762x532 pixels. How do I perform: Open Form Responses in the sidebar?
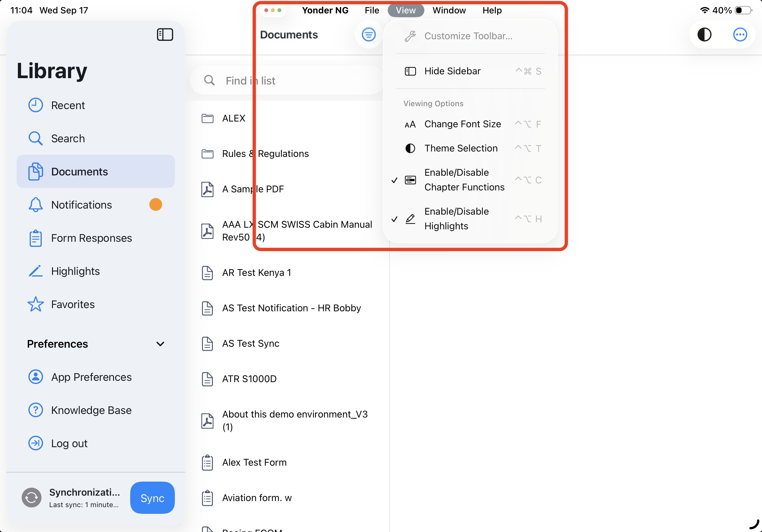coord(91,238)
